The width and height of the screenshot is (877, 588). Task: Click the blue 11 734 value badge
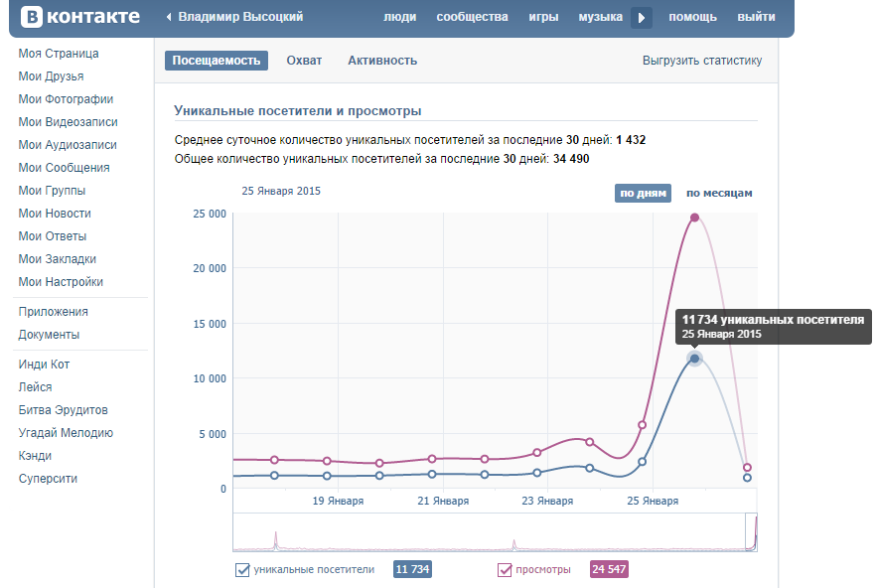tap(413, 569)
